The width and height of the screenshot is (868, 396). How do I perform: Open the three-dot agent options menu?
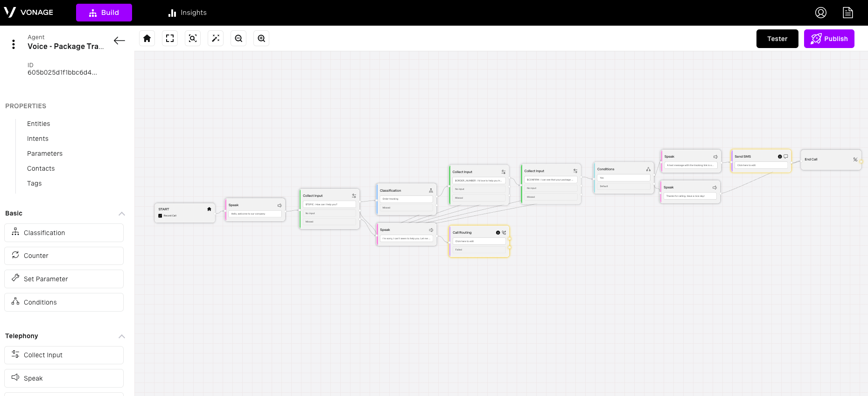point(14,44)
